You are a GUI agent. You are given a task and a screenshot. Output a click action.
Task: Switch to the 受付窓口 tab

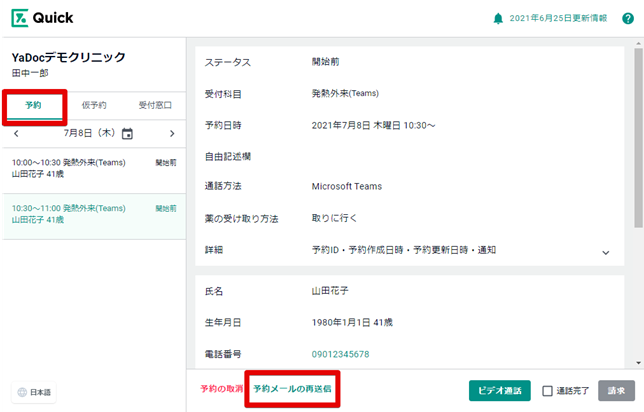coord(154,105)
